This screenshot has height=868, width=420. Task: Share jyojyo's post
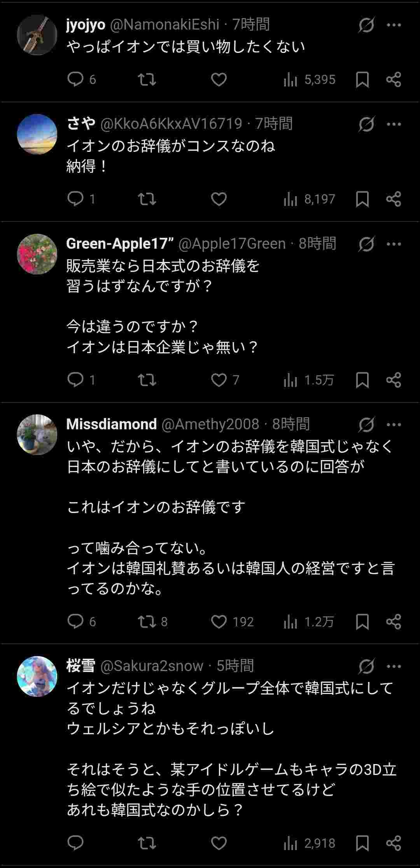(394, 80)
